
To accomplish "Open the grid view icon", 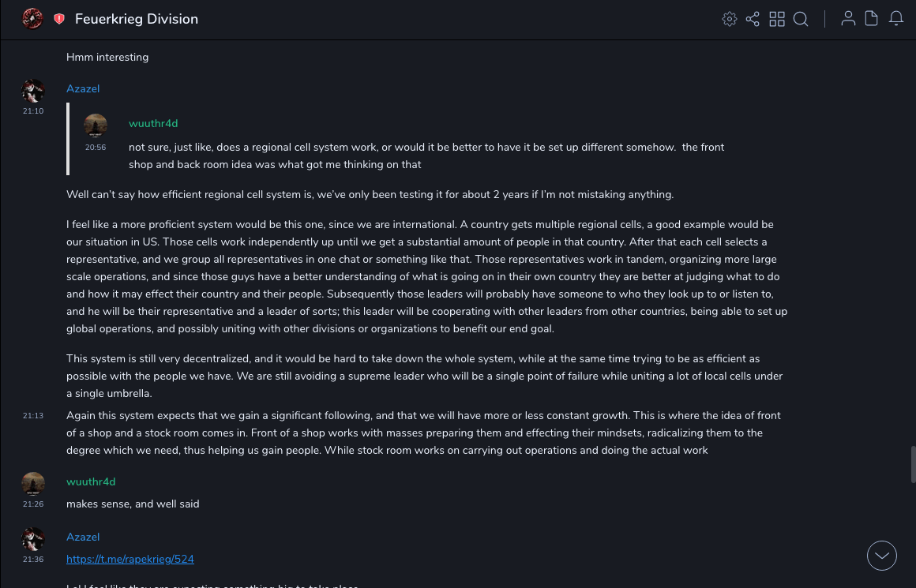I will 777,19.
